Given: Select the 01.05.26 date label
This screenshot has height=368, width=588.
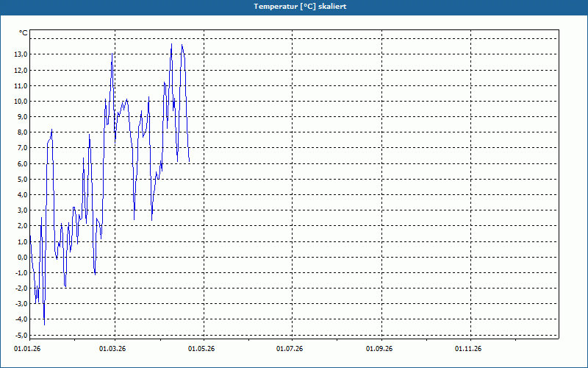Looking at the screenshot, I should (x=201, y=349).
